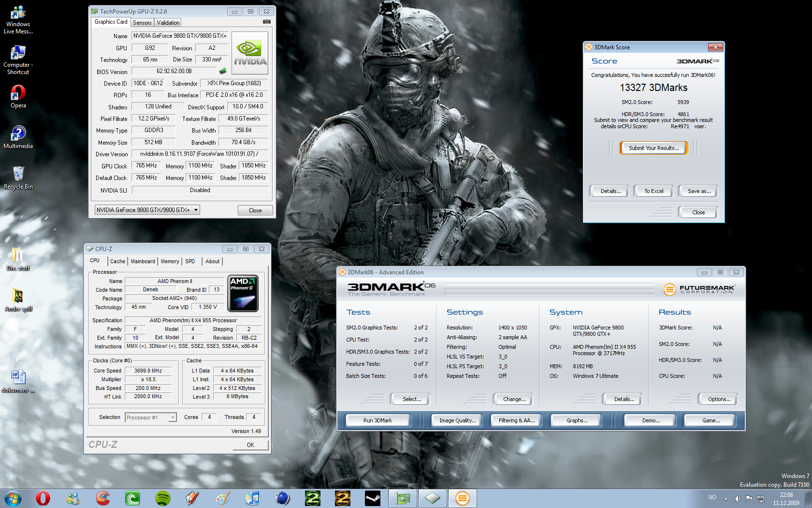
Task: Open CCleaner from the taskbar
Action: (103, 498)
